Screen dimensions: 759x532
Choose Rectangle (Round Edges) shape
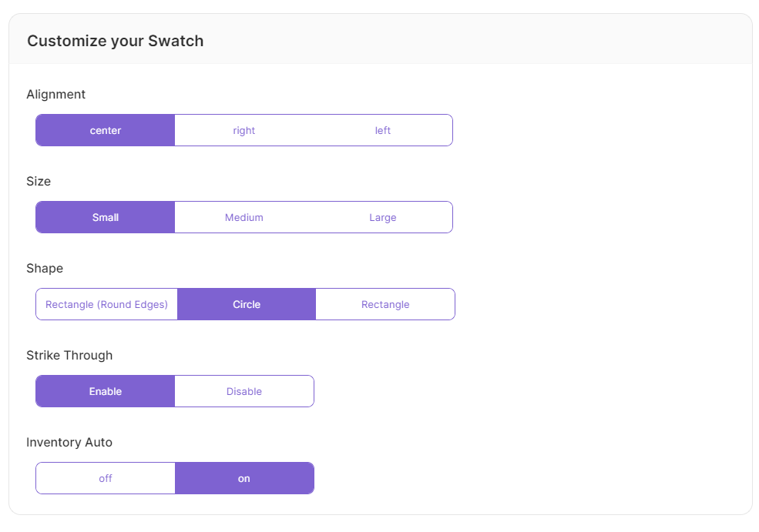click(106, 304)
